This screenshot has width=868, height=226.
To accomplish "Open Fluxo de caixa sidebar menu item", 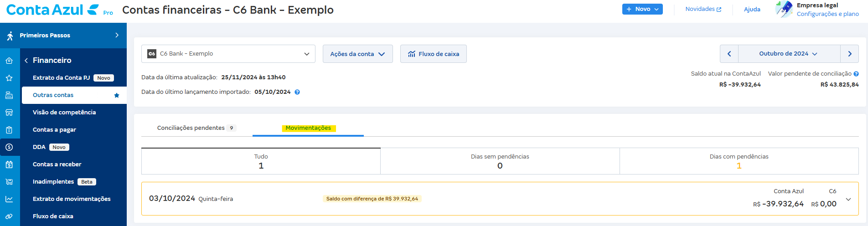I will (x=74, y=216).
